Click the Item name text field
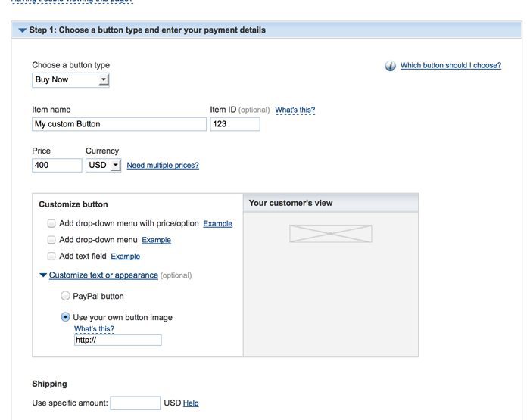 [x=119, y=124]
